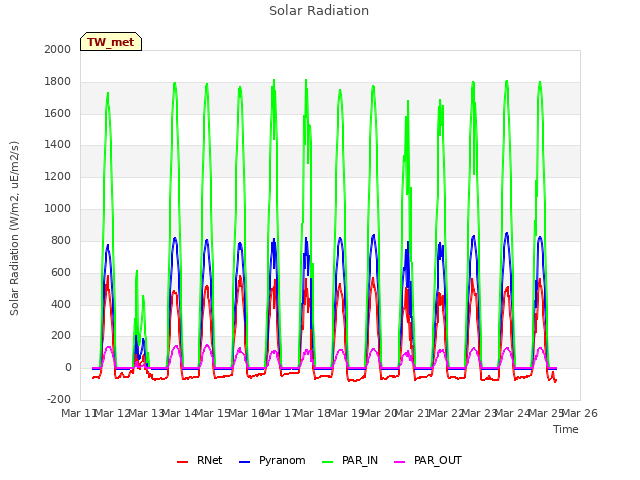Click the 1400 y-axis tick label
Screen dimensions: 640x480
(58, 144)
